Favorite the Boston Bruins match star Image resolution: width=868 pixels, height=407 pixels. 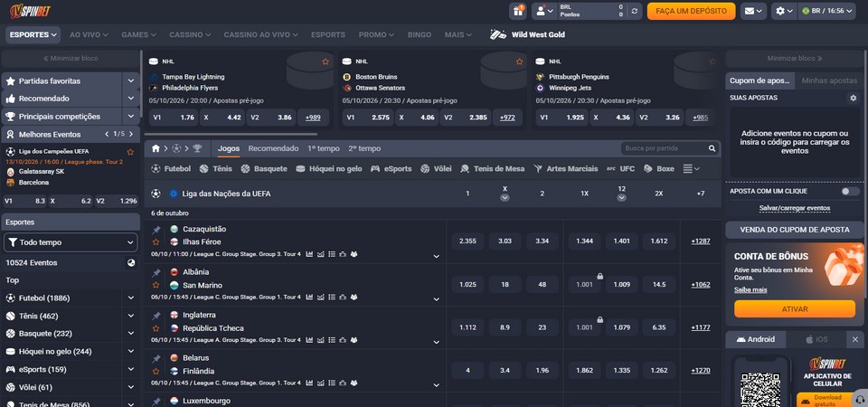pos(519,62)
